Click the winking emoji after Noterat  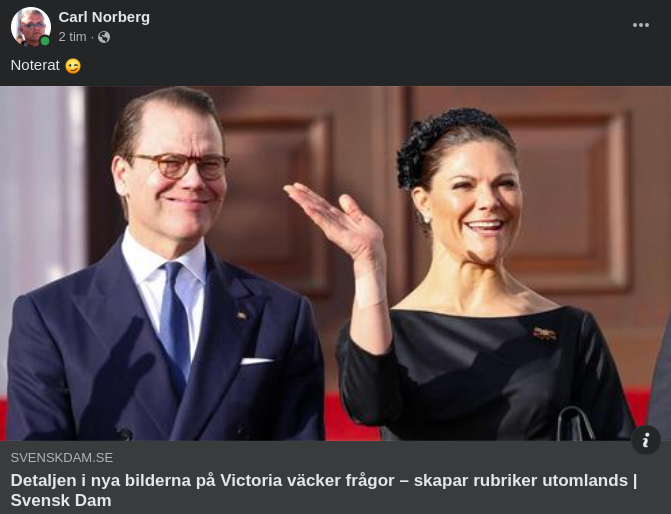(73, 66)
